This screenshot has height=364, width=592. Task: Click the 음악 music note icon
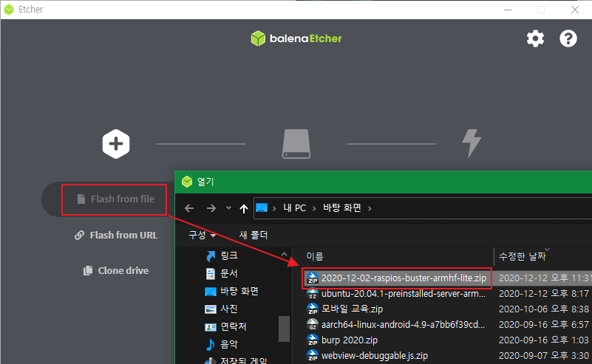(x=211, y=344)
